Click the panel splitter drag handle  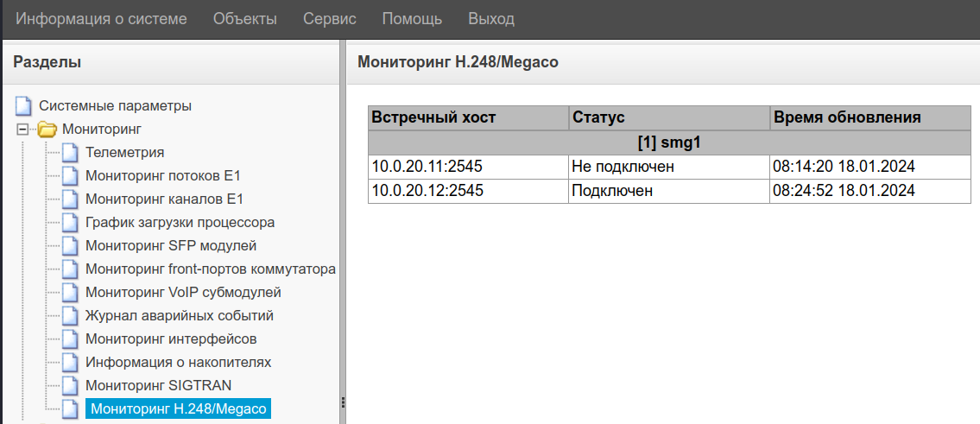343,402
